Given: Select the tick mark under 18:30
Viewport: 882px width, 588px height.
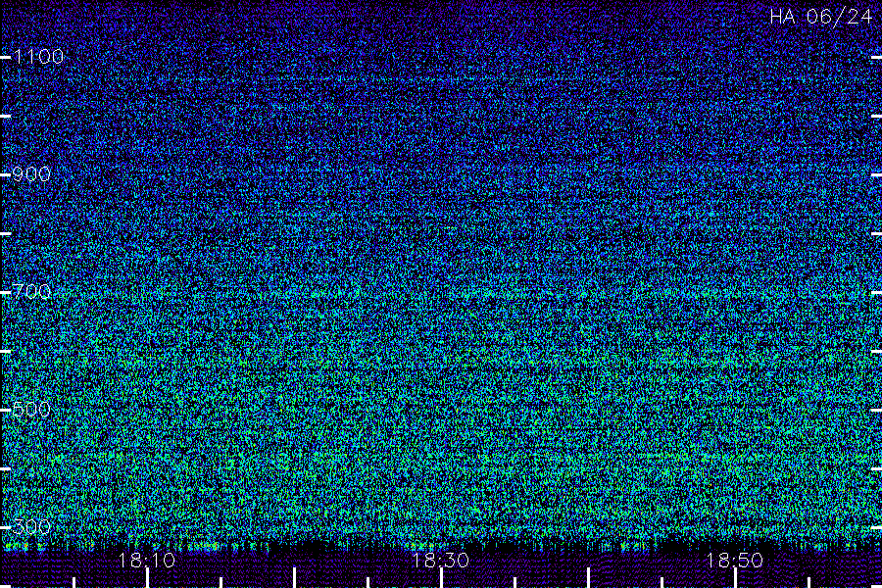Looking at the screenshot, I should [x=441, y=578].
